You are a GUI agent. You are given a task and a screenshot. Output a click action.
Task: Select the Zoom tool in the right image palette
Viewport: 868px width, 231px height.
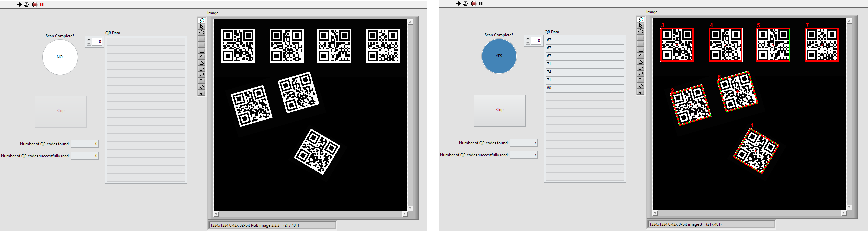tap(641, 20)
